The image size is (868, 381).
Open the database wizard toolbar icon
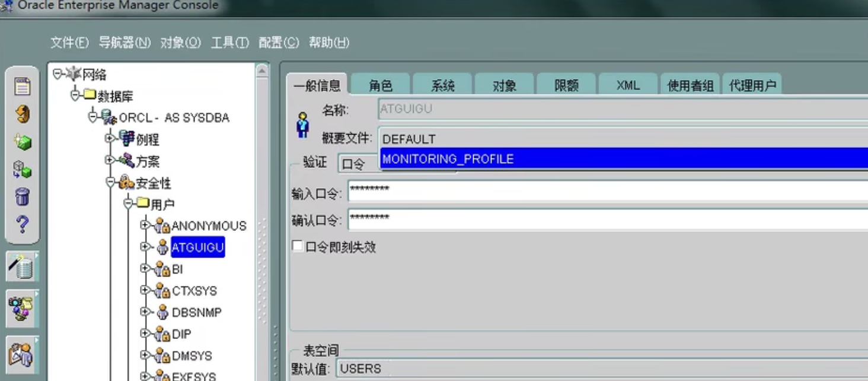click(x=22, y=266)
